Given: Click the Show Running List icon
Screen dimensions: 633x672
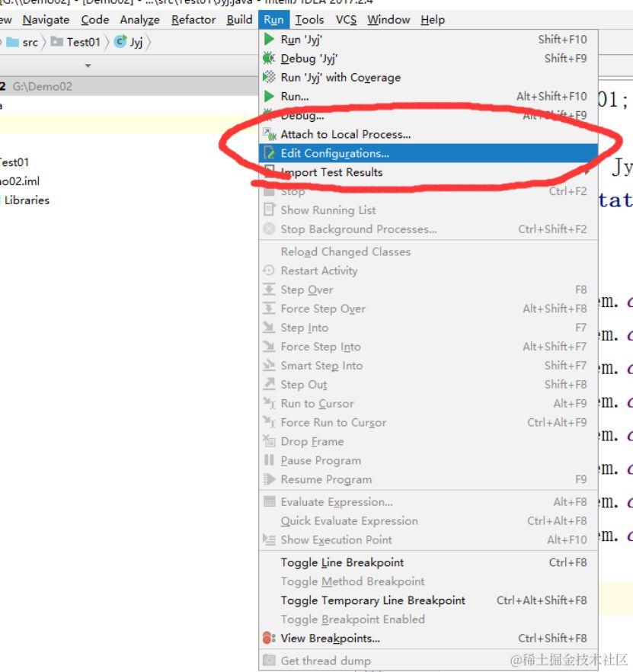Looking at the screenshot, I should tap(269, 210).
